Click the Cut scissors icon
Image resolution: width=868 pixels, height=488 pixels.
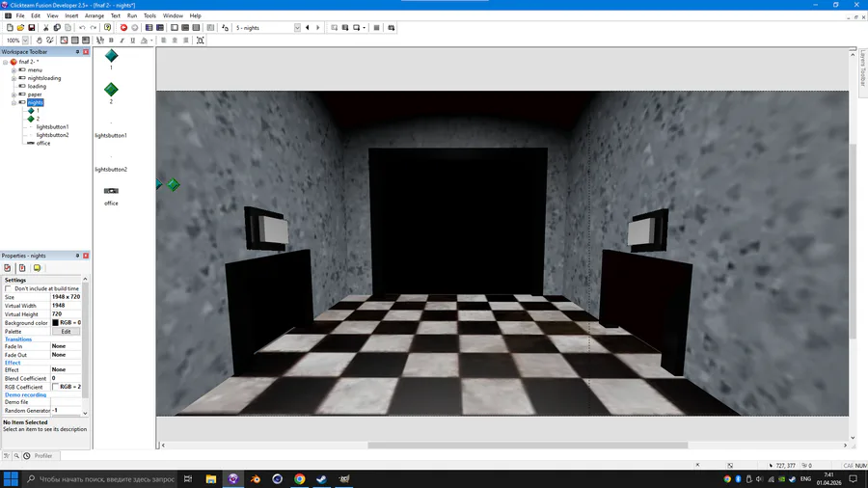pyautogui.click(x=46, y=28)
